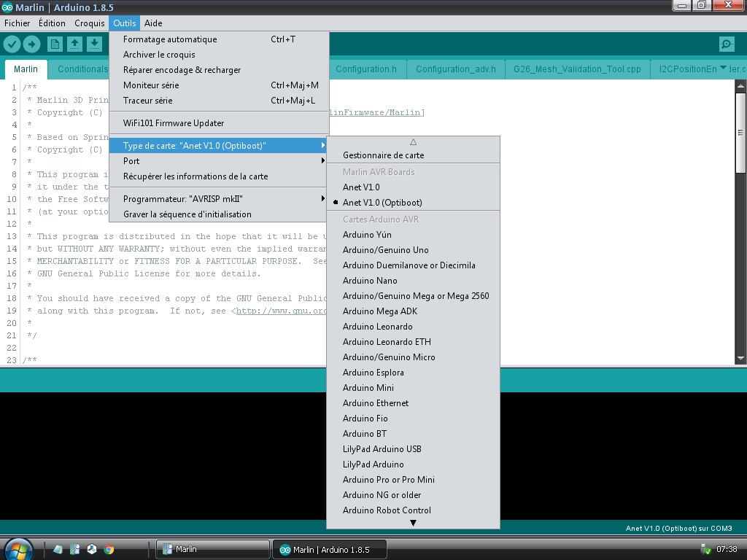Click the Verify checkmark toolbar icon
The image size is (747, 560).
(x=12, y=44)
